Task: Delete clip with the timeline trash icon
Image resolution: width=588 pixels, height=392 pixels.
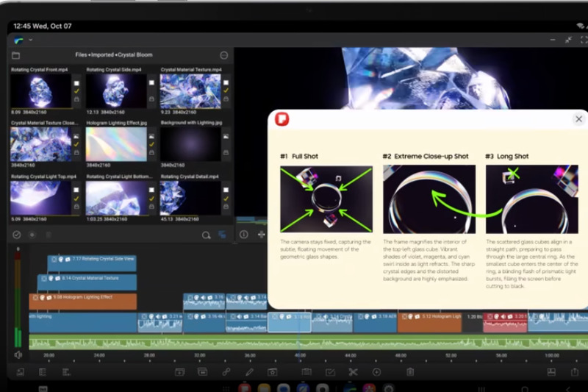Action: 410,371
